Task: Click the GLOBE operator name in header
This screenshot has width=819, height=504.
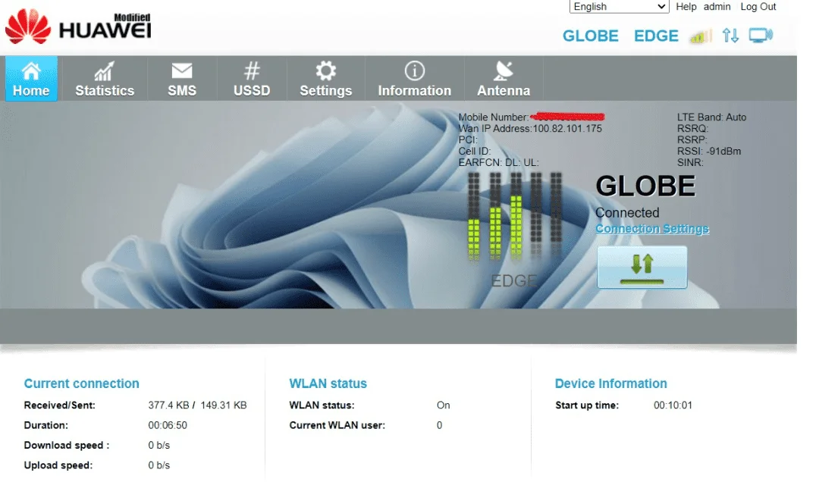Action: coord(590,36)
